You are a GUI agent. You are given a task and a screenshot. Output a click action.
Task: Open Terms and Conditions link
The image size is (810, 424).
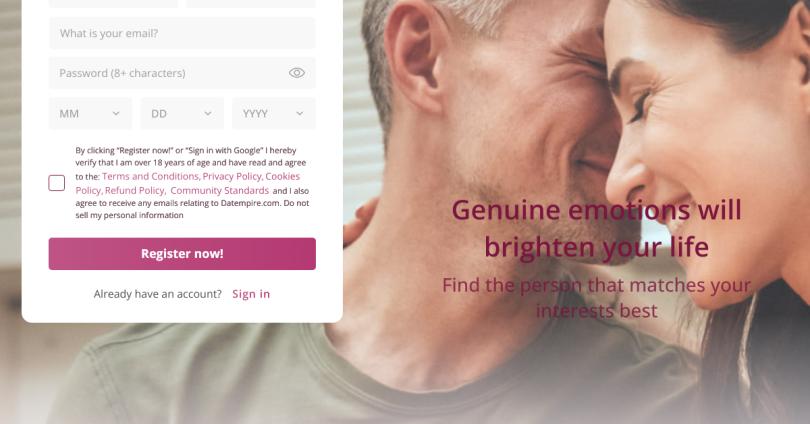(151, 176)
